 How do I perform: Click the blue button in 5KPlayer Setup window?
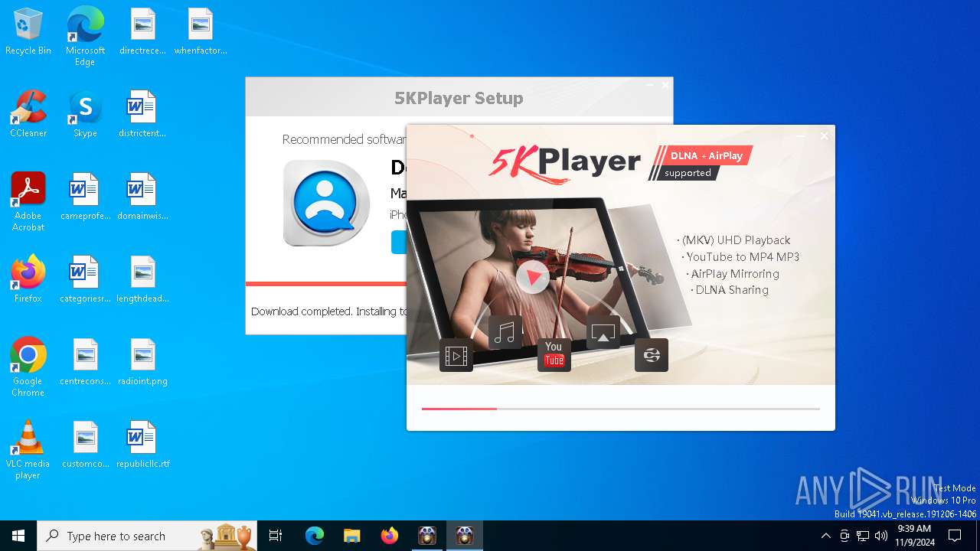[x=399, y=242]
